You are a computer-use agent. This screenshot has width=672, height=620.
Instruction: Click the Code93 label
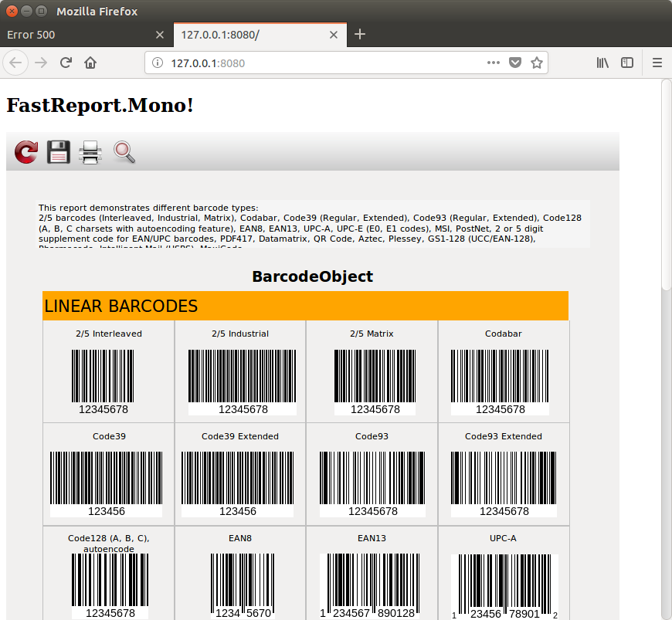(372, 436)
